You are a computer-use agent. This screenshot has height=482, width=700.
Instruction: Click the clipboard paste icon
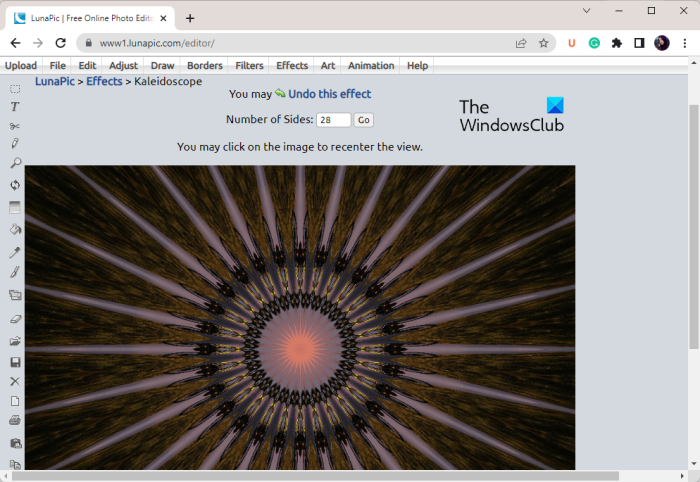(x=15, y=443)
